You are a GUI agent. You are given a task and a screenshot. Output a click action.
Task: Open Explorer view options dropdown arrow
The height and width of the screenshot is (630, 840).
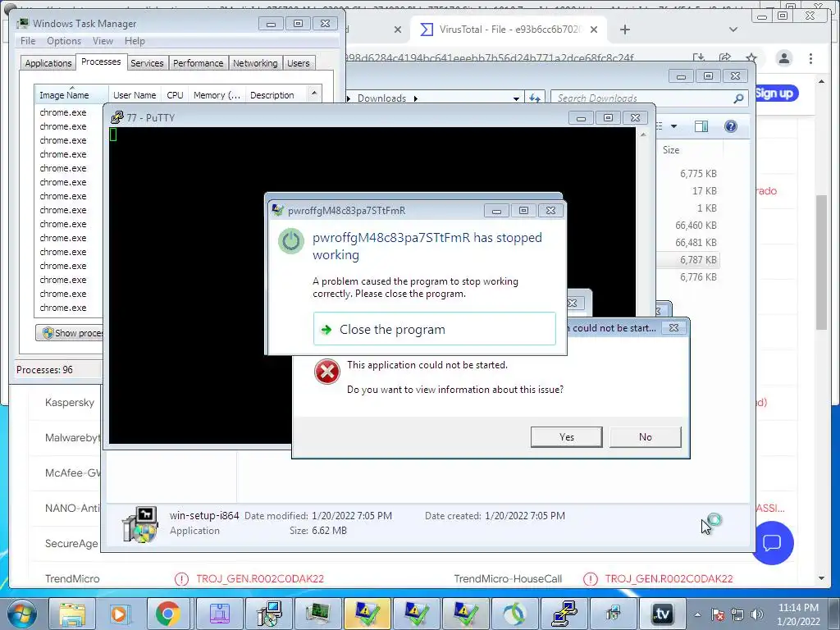674,126
